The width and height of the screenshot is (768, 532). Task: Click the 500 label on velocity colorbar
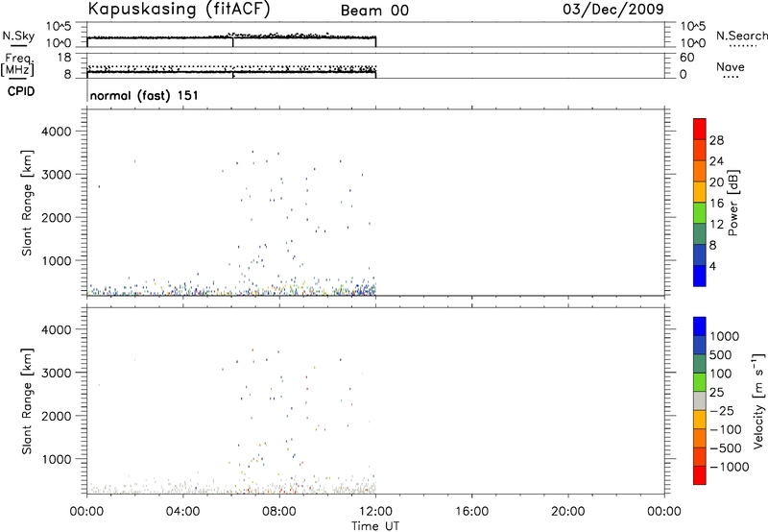[721, 355]
